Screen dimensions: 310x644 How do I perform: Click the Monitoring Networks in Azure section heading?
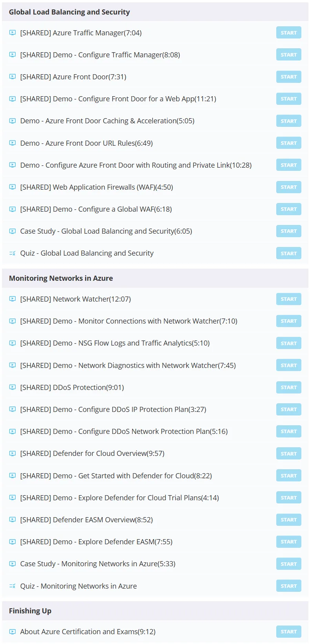coord(61,278)
